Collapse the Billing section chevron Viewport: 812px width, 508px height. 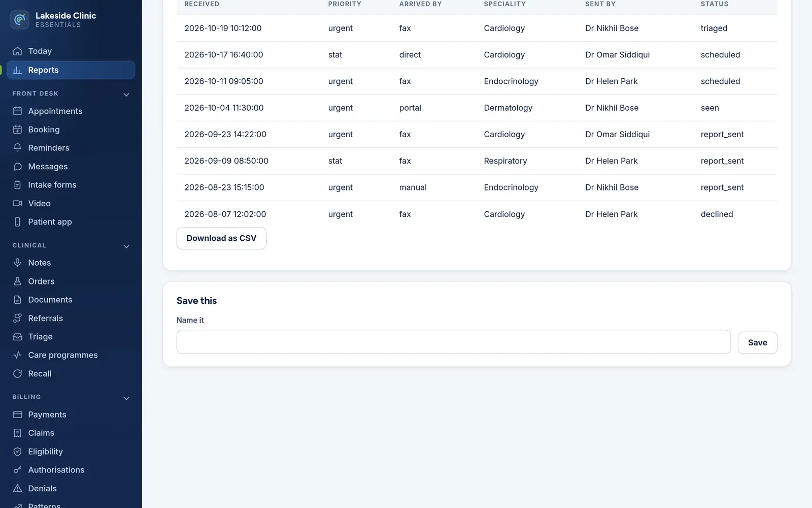(x=126, y=398)
